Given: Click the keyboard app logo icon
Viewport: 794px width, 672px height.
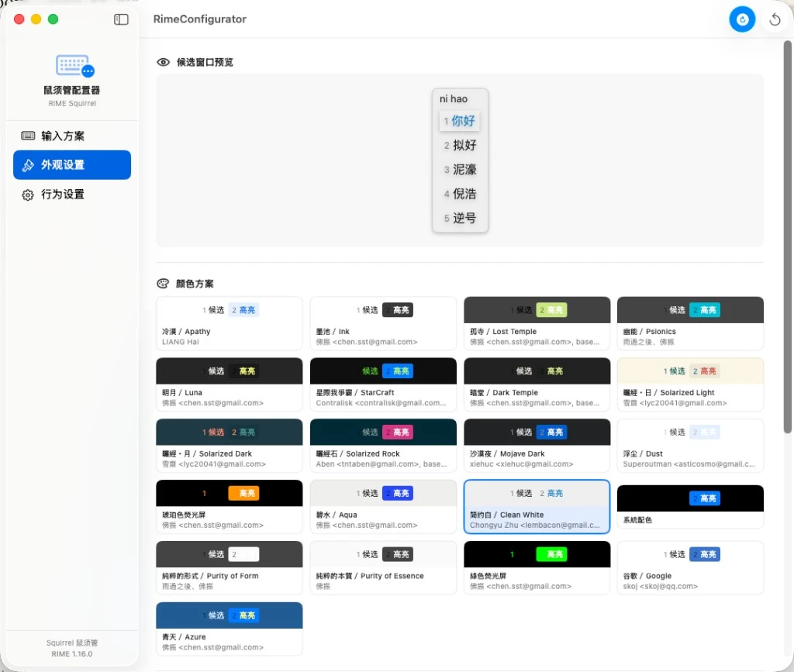Looking at the screenshot, I should (75, 66).
